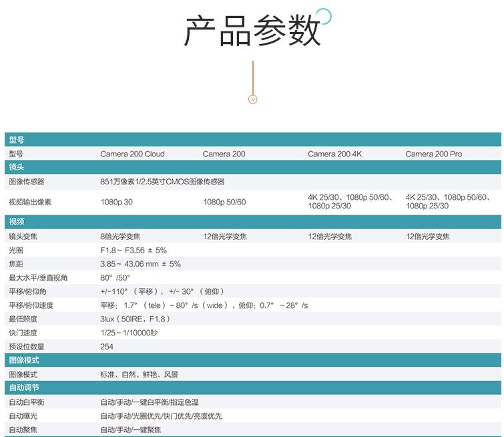Expand the 自动调节 section header
The image size is (504, 437).
(x=252, y=388)
